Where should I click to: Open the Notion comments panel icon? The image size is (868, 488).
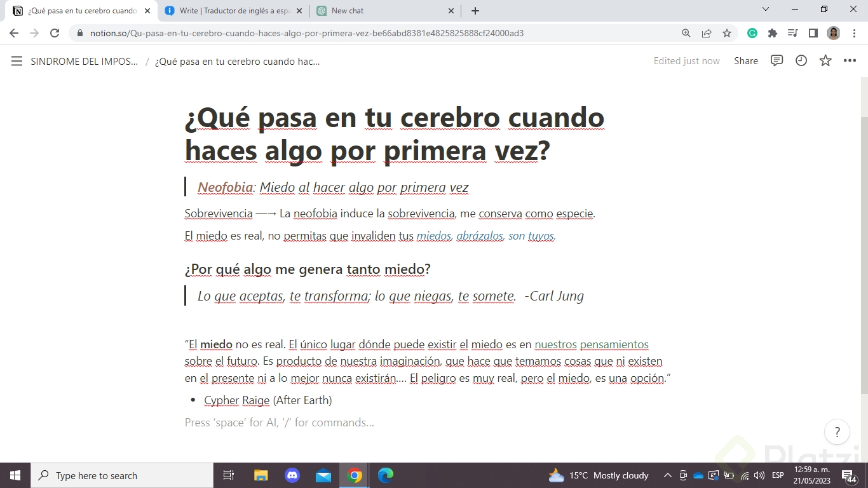click(x=776, y=60)
